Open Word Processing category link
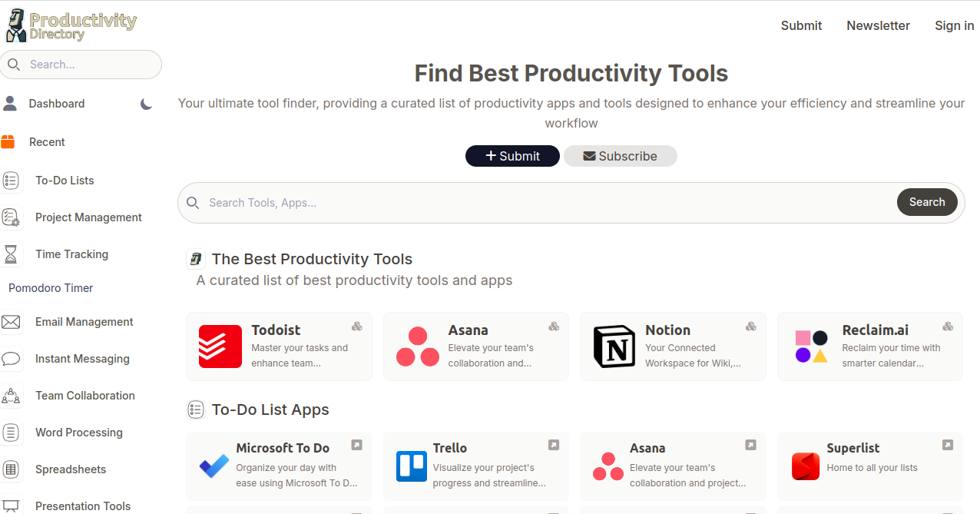Screen dimensions: 980x514 pyautogui.click(x=79, y=433)
